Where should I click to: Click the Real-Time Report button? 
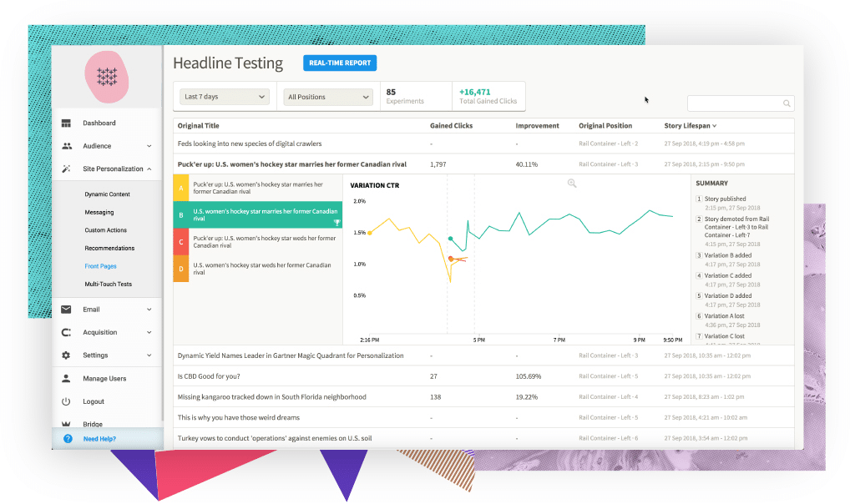(340, 63)
